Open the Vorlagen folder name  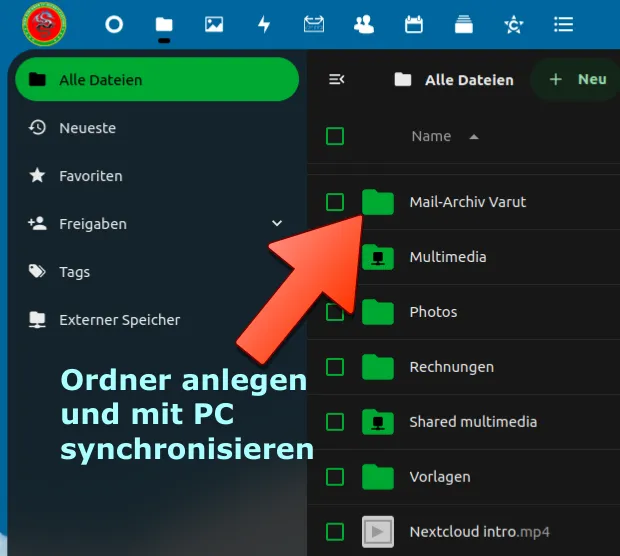(x=440, y=477)
